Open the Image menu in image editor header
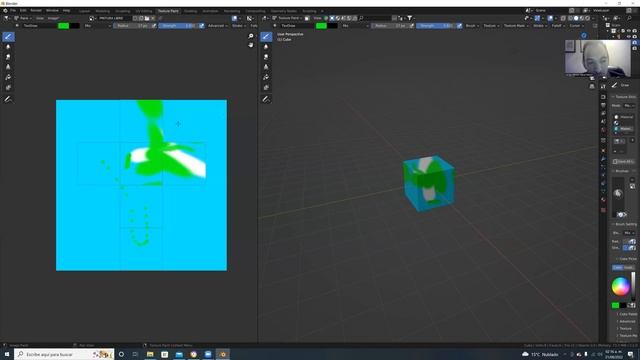The height and width of the screenshot is (360, 640). tap(53, 18)
